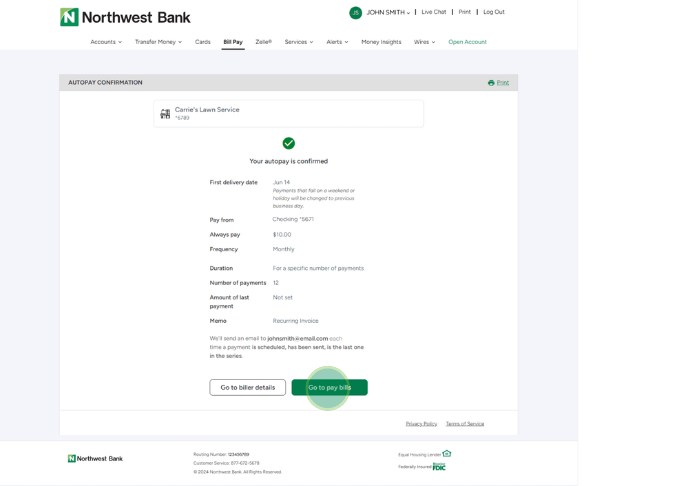Image resolution: width=700 pixels, height=486 pixels.
Task: Open the Wires dropdown menu
Action: click(424, 42)
